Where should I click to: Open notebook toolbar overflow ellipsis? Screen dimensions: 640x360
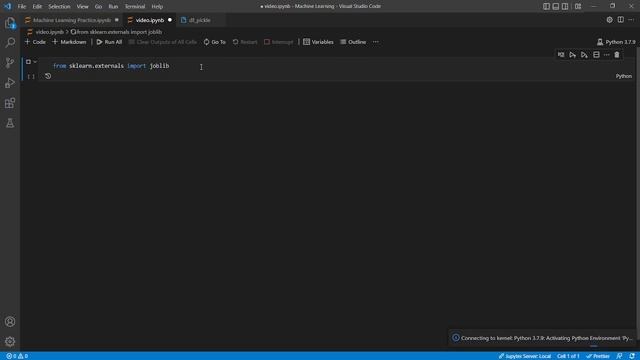point(376,42)
